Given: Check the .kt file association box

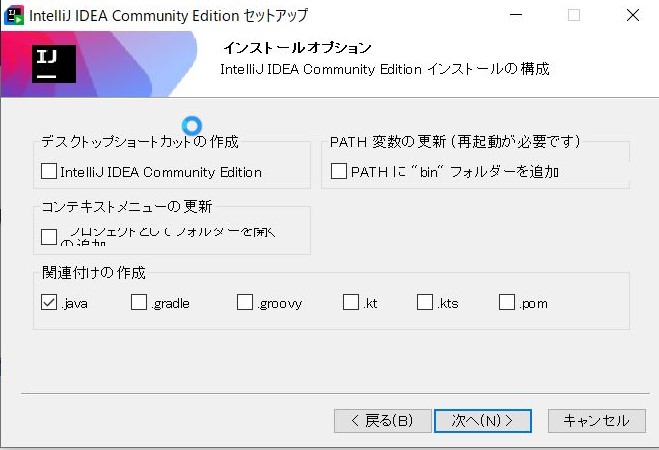Looking at the screenshot, I should [x=351, y=302].
